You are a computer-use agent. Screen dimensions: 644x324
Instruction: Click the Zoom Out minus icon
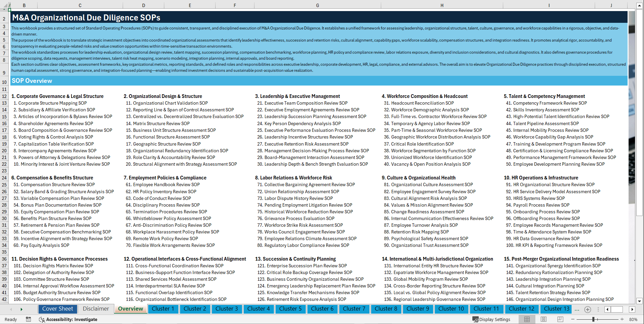pyautogui.click(x=573, y=319)
